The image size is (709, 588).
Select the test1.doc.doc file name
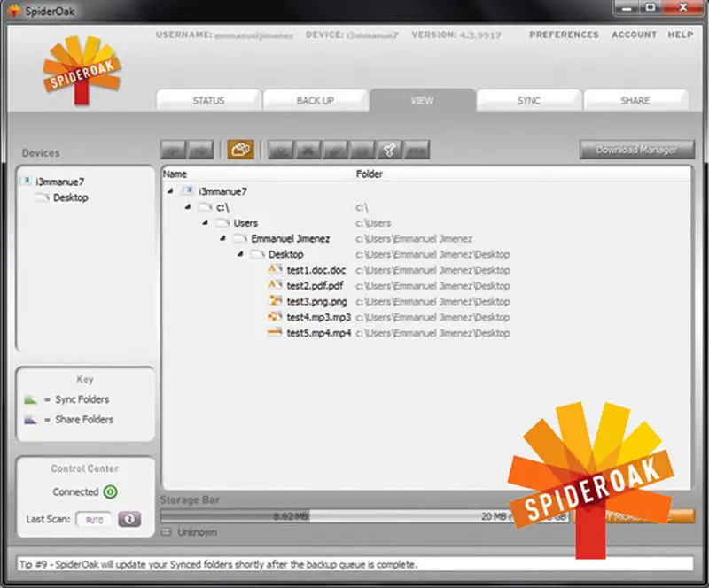tap(316, 270)
